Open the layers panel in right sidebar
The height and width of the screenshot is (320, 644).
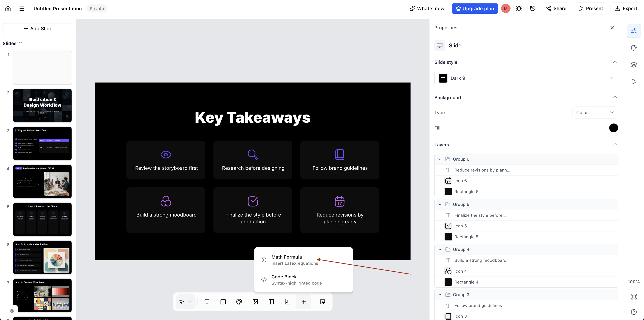pos(634,65)
